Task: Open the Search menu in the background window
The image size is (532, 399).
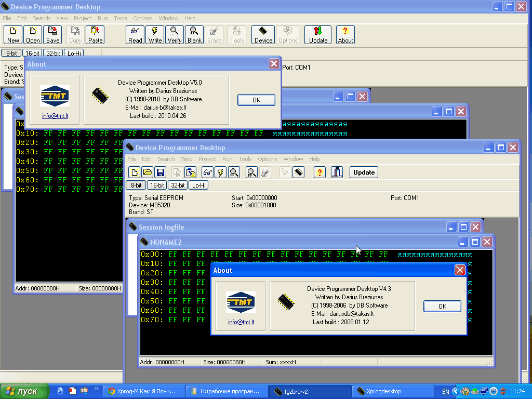Action: pos(42,18)
